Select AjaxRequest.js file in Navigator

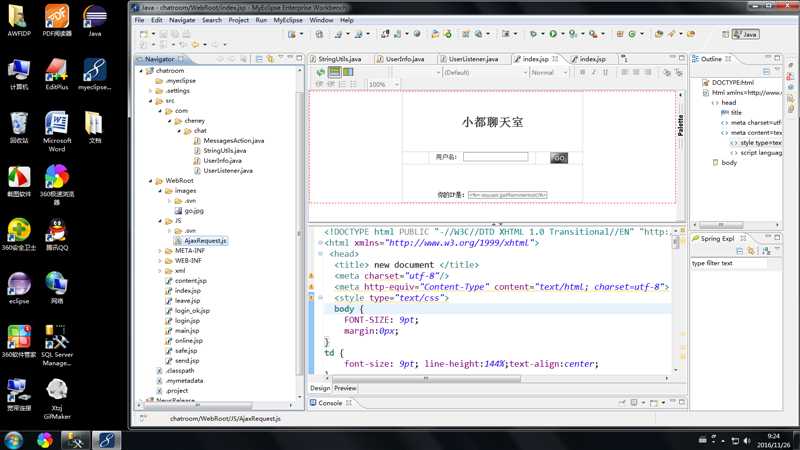point(206,241)
